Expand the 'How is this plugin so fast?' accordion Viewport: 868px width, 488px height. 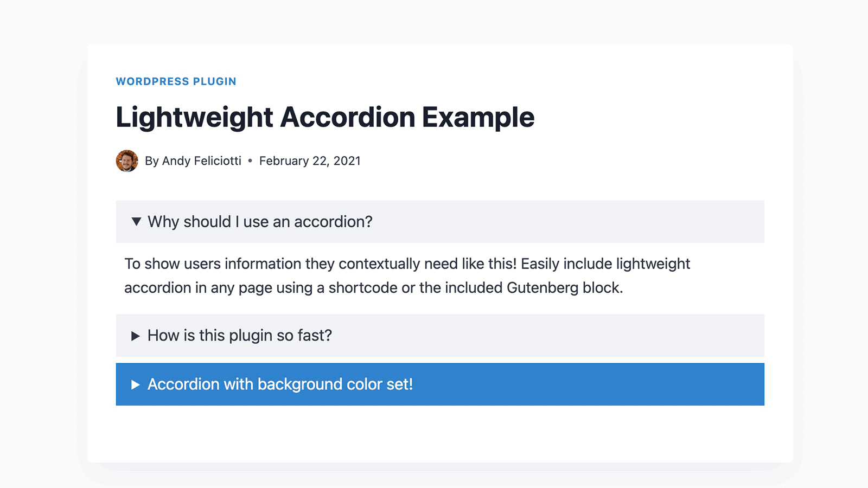tap(239, 336)
